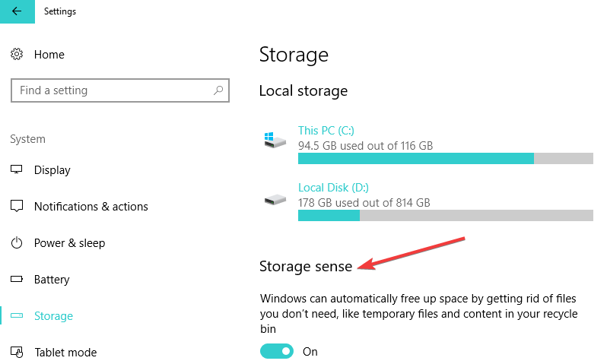This screenshot has width=607, height=364.
Task: Open Local Disk (D:) storage details
Action: pyautogui.click(x=333, y=188)
